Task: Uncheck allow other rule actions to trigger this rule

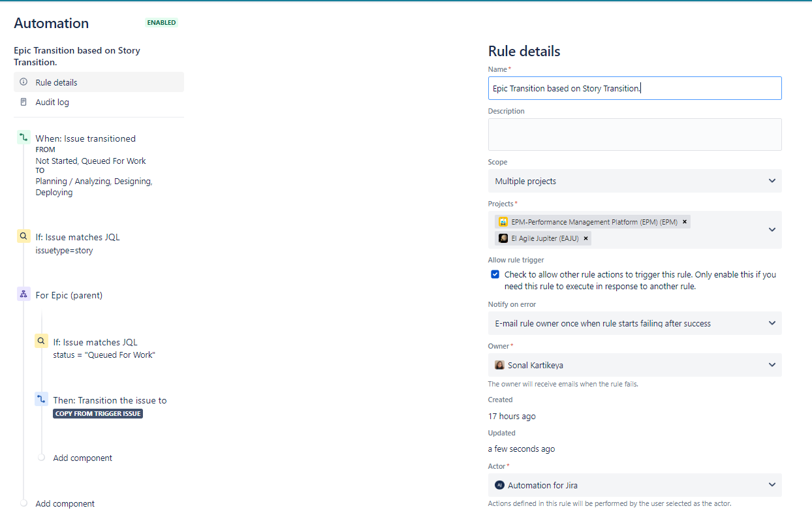Action: [x=495, y=274]
